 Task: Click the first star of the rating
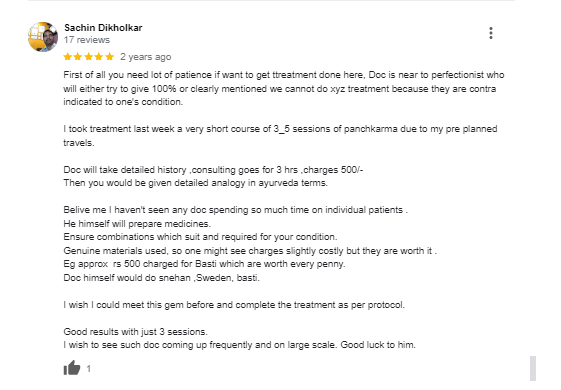[x=68, y=57]
